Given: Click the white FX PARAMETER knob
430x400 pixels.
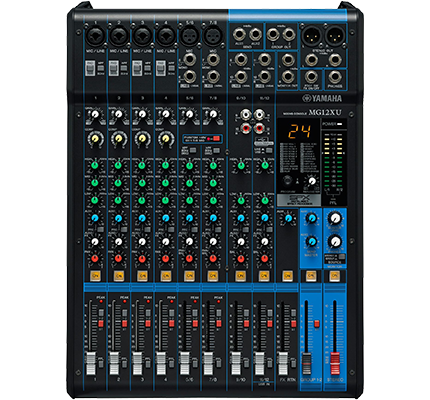Looking at the screenshot, I should tap(312, 181).
